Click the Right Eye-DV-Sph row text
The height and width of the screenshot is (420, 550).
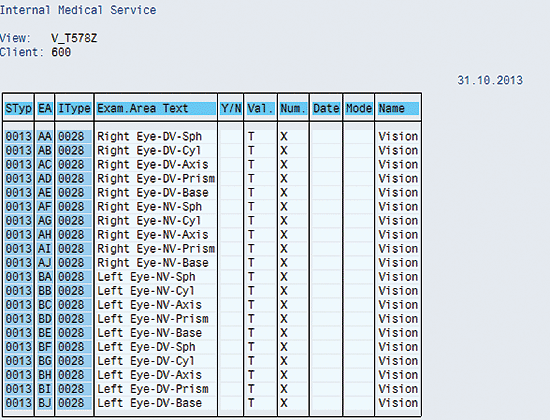(x=149, y=136)
